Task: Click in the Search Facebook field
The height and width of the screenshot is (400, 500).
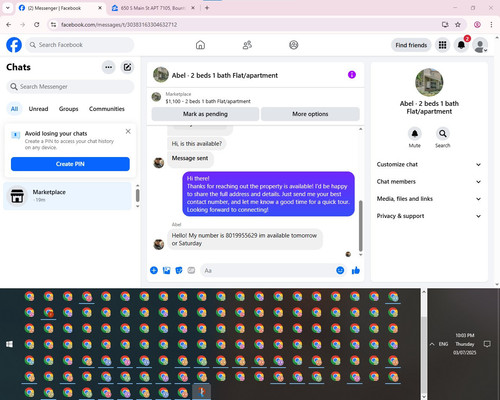Action: coord(80,45)
